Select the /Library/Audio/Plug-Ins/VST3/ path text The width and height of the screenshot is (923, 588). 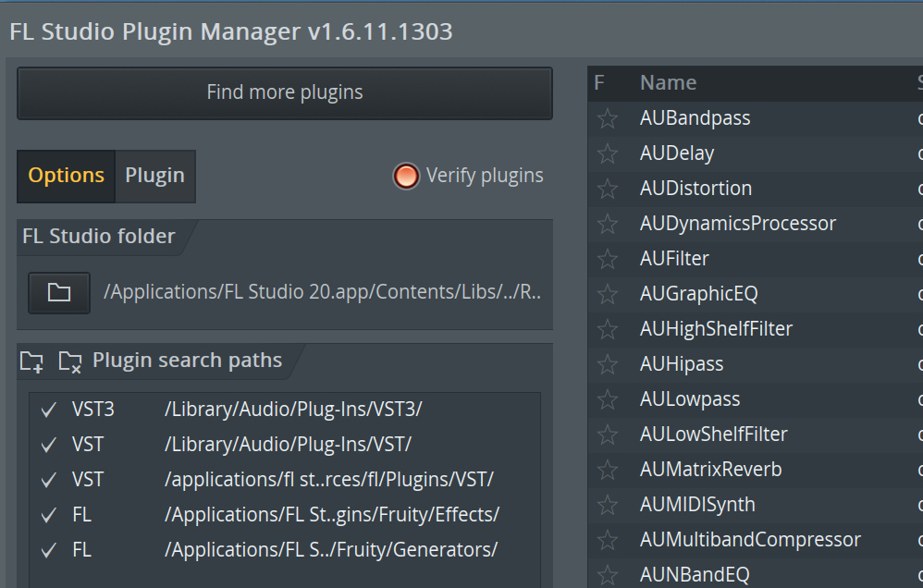pyautogui.click(x=293, y=410)
